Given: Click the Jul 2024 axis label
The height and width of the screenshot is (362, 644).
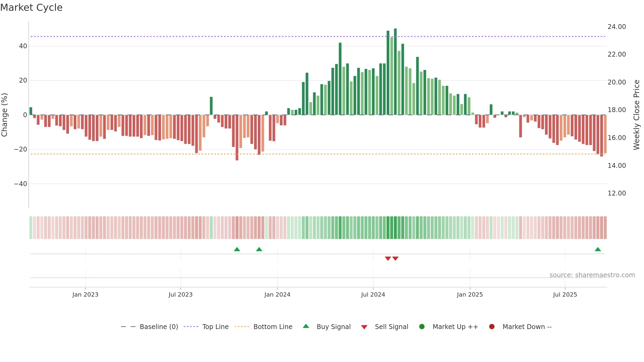Looking at the screenshot, I should pyautogui.click(x=373, y=295).
